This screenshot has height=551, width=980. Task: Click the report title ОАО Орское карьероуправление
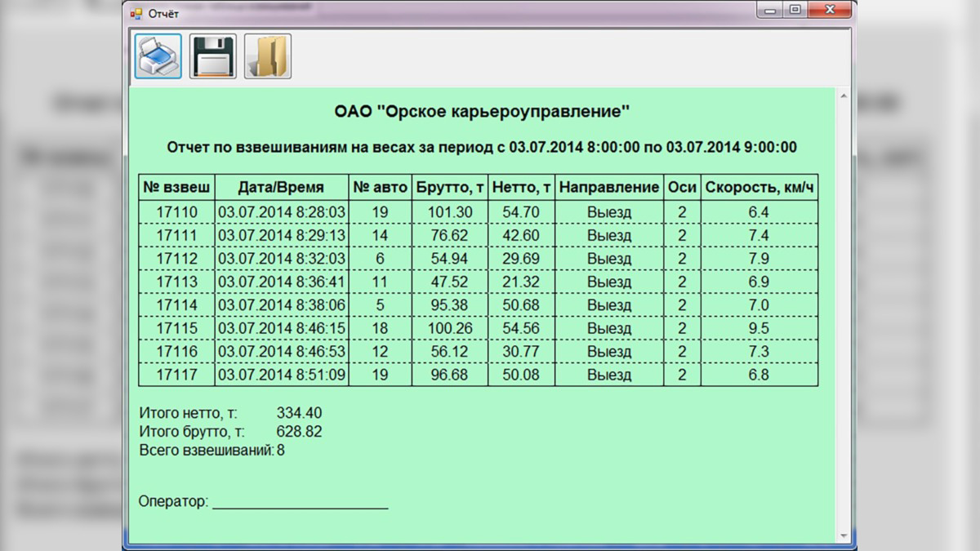tap(482, 112)
